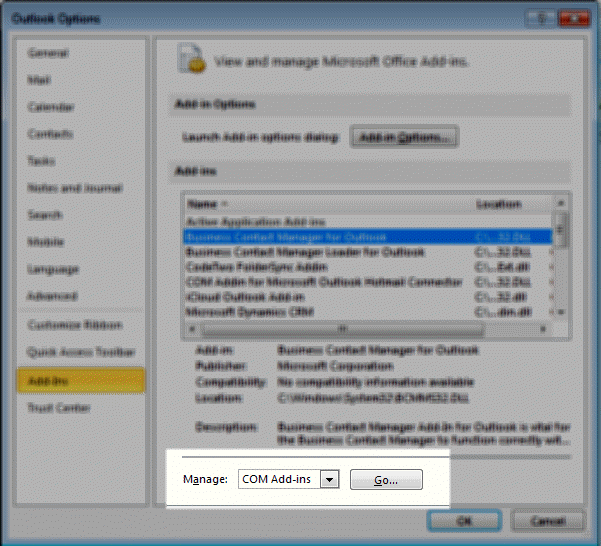Click the Go... button next to Manage

pyautogui.click(x=385, y=480)
